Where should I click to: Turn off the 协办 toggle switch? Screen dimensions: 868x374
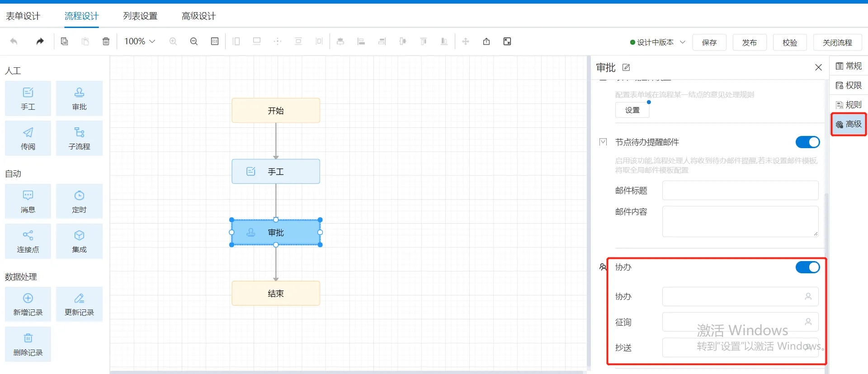pyautogui.click(x=807, y=267)
